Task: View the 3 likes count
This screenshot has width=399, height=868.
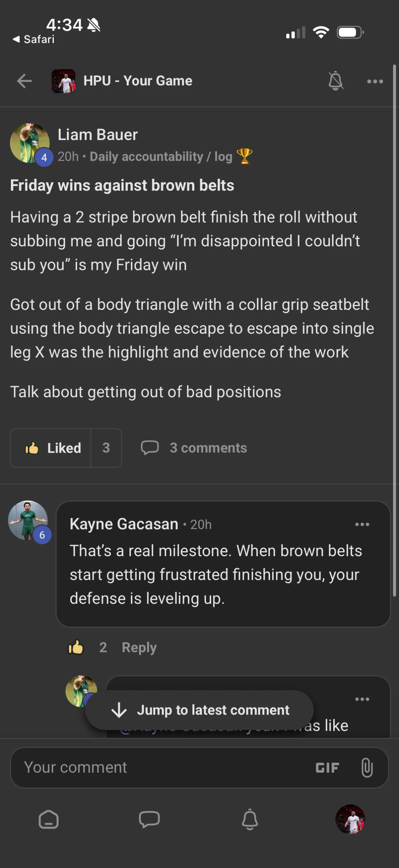Action: [106, 448]
